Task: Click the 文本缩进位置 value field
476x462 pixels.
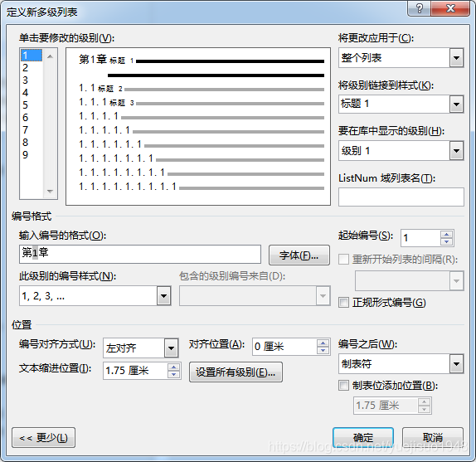Action: click(135, 371)
